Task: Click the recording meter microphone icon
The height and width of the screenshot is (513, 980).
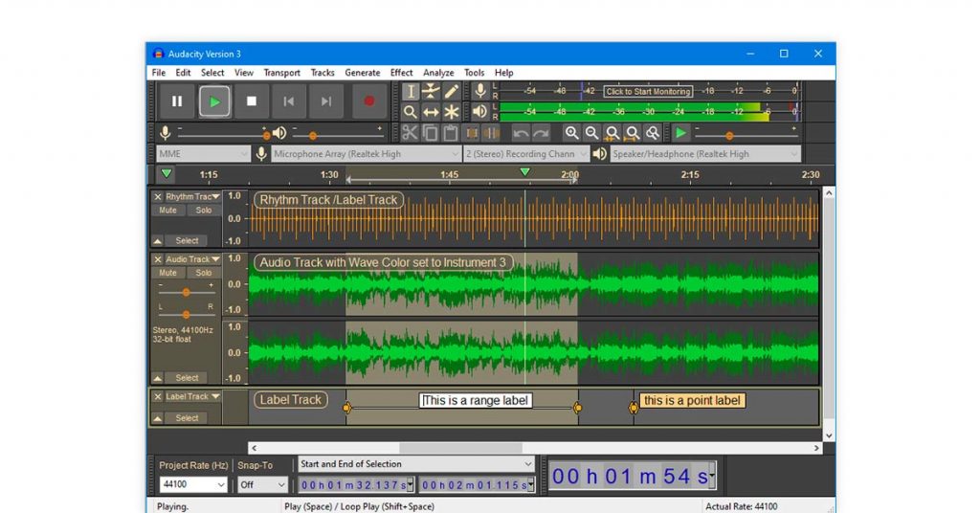Action: (479, 91)
